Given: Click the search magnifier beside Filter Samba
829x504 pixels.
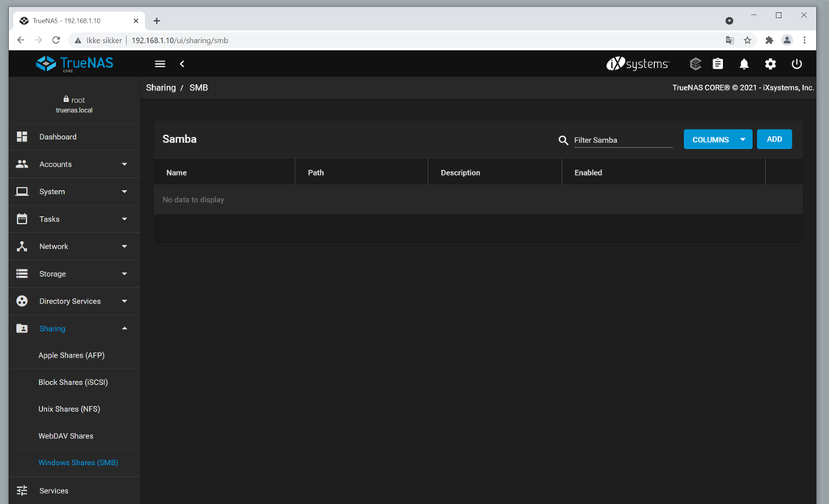Looking at the screenshot, I should [x=563, y=140].
